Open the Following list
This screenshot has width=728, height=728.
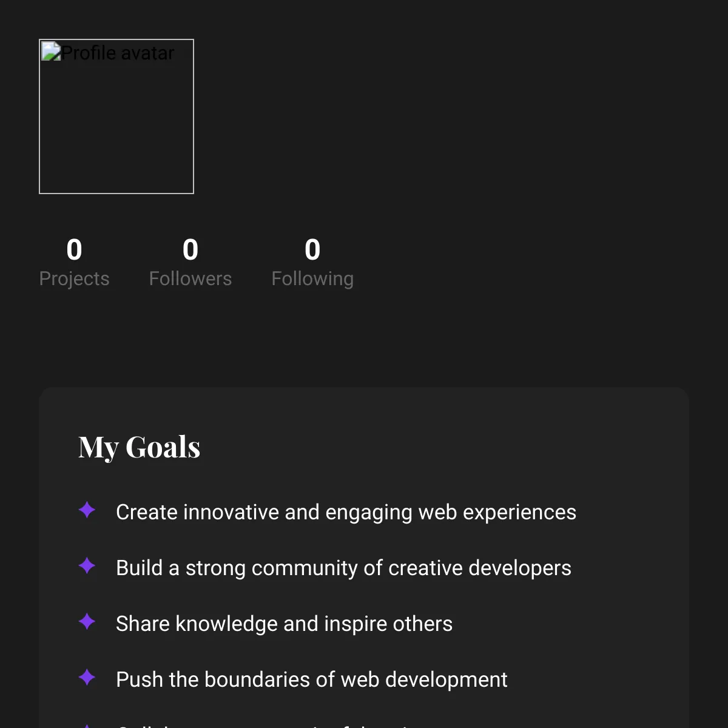pos(312,278)
